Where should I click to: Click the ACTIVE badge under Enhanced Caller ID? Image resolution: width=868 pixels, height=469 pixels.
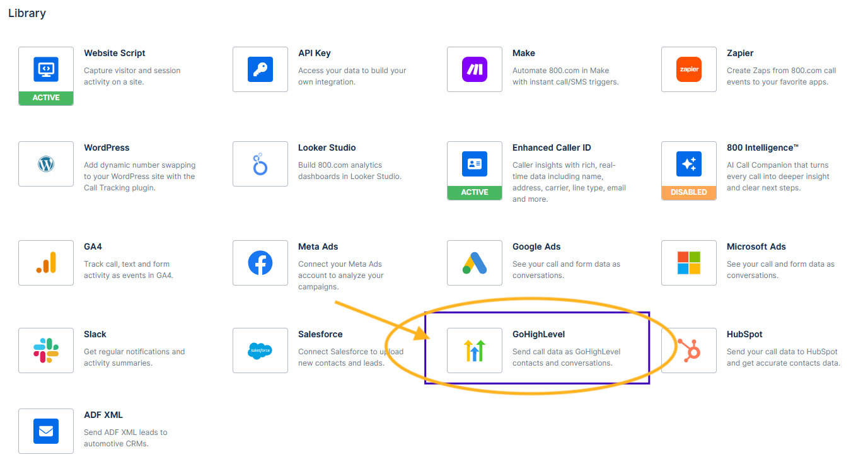click(475, 192)
